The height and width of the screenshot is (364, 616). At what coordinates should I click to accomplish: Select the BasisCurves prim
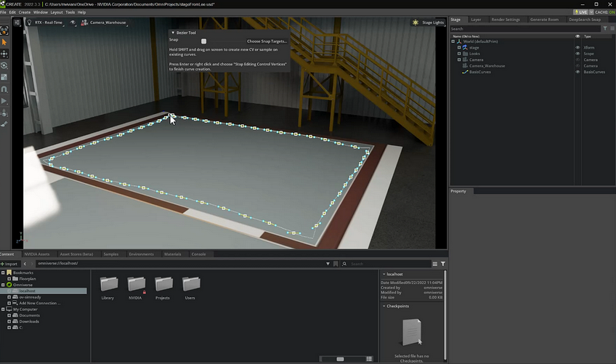tap(479, 72)
